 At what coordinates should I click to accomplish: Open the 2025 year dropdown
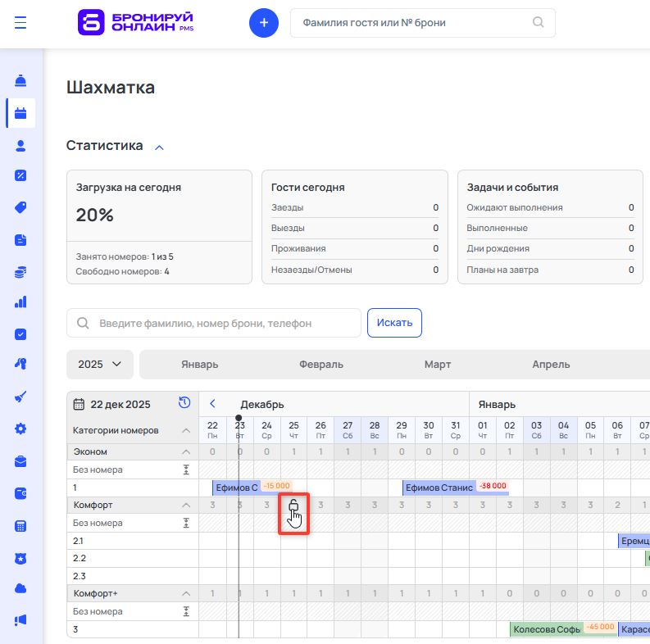tap(99, 365)
